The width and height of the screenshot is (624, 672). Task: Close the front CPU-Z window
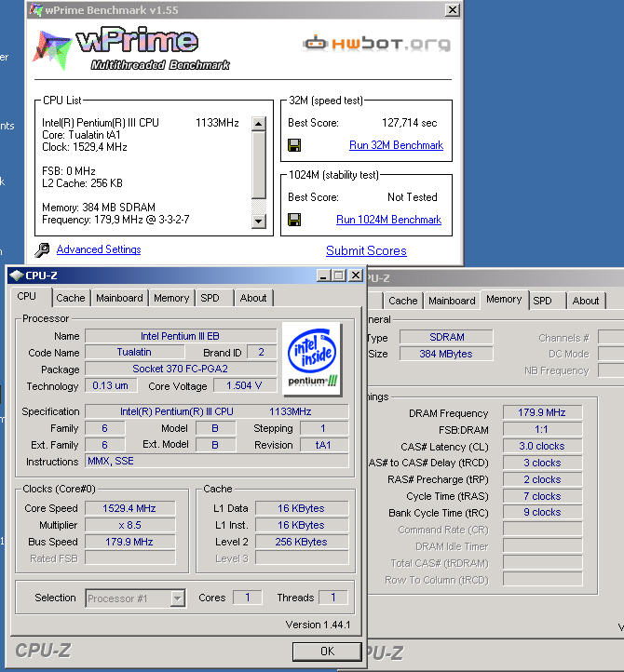point(356,276)
